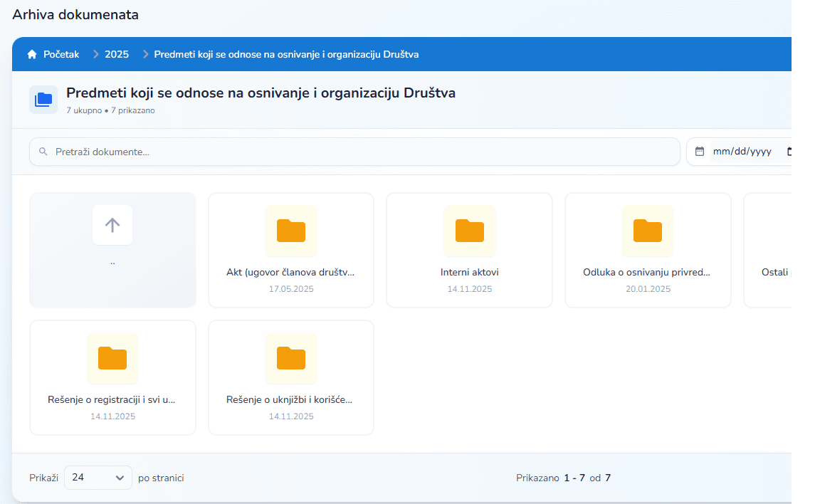Viewport: 820px width, 504px height.
Task: Open the Akt (ugovor članova društva) folder
Action: coord(290,249)
